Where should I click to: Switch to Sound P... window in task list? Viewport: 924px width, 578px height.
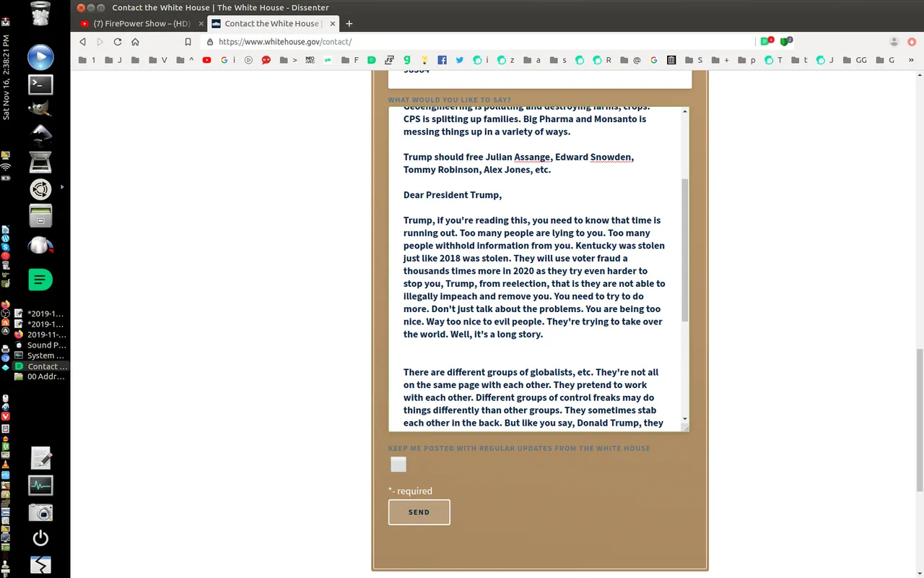(x=40, y=345)
